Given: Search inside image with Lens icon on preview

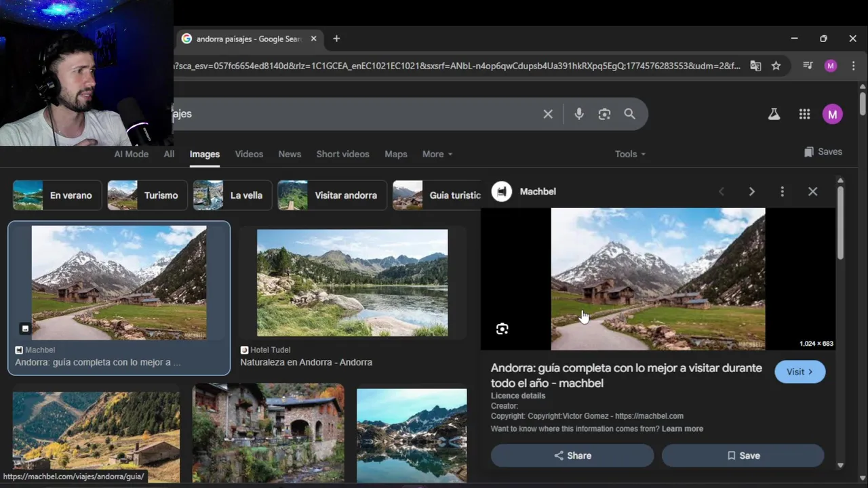Looking at the screenshot, I should (x=502, y=329).
